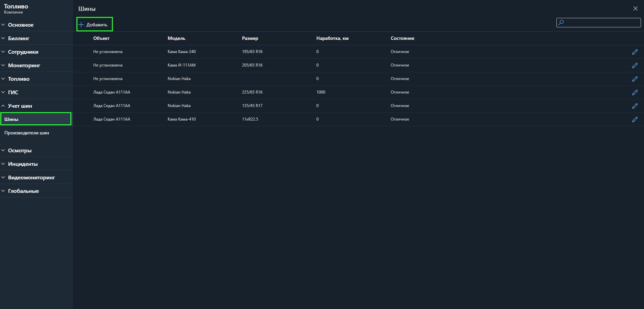644x309 pixels.
Task: Add a new tire with Добавить
Action: point(94,25)
